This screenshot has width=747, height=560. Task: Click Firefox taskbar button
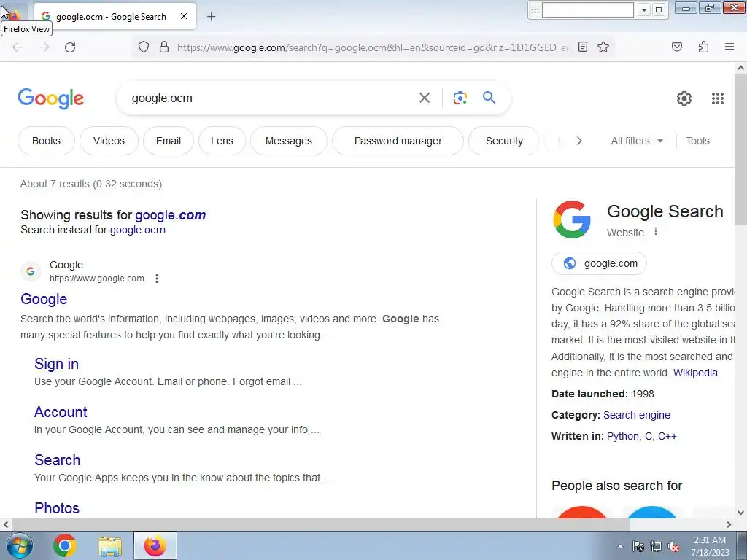[x=155, y=545]
